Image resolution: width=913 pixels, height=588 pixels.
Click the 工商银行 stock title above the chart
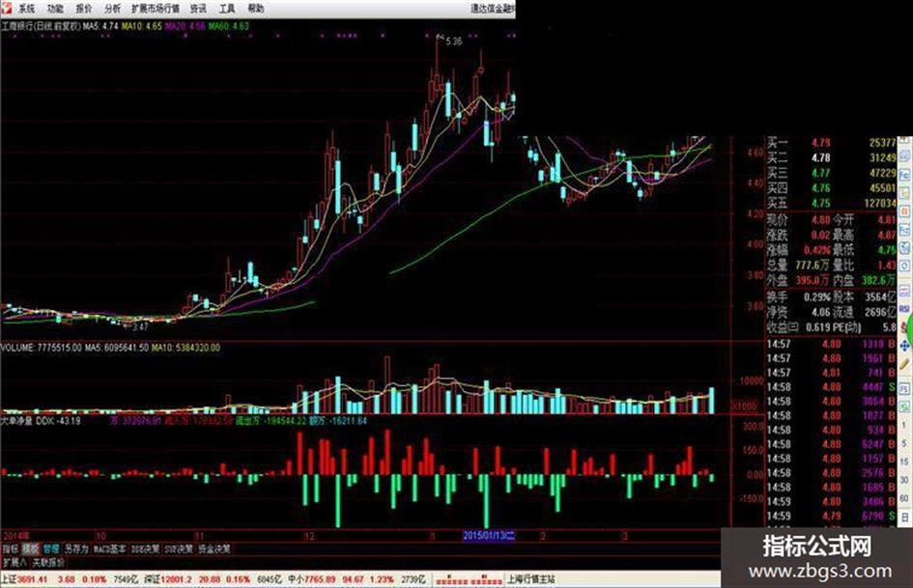pos(41,26)
